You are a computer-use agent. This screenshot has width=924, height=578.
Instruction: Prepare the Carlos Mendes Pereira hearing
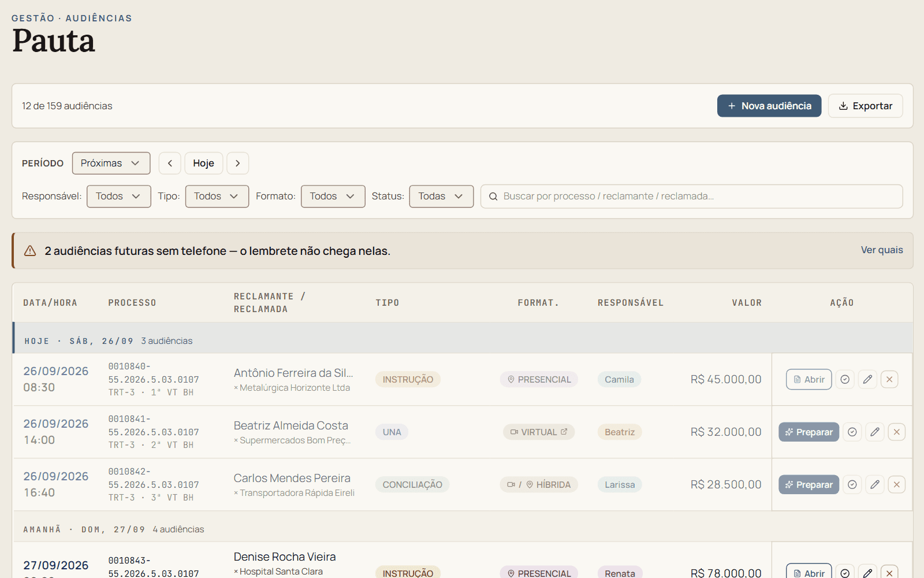[808, 484]
